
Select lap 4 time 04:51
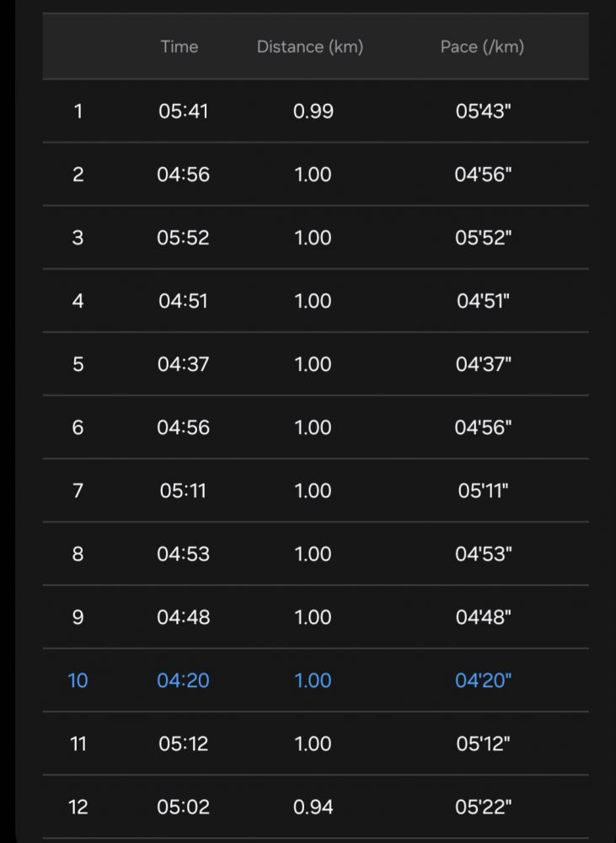[184, 301]
